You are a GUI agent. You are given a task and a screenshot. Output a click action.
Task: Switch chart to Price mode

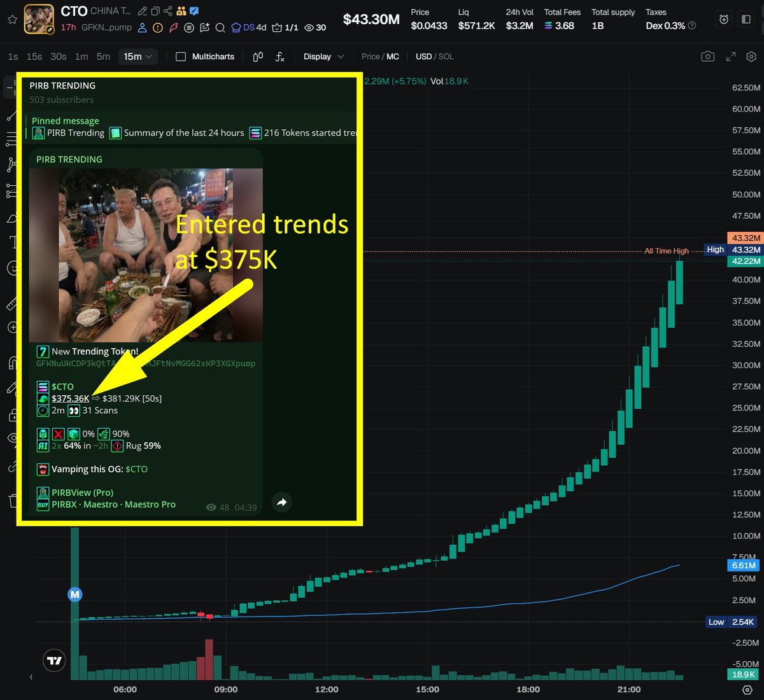(x=371, y=57)
